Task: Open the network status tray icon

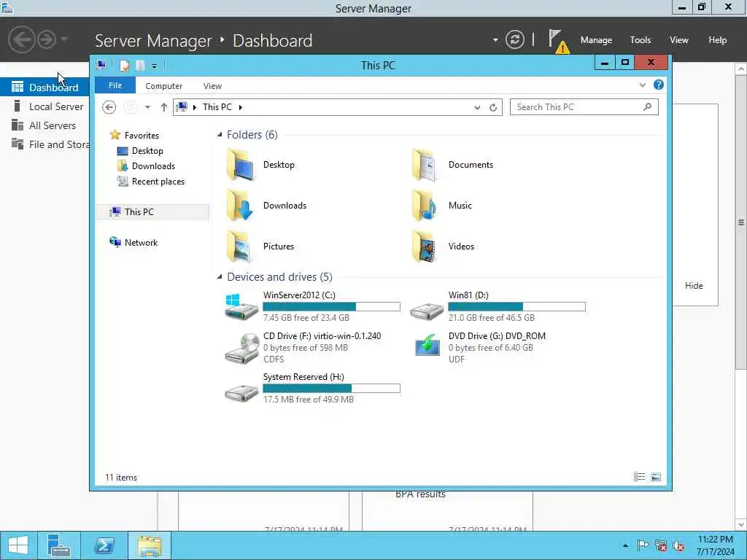Action: tap(661, 545)
